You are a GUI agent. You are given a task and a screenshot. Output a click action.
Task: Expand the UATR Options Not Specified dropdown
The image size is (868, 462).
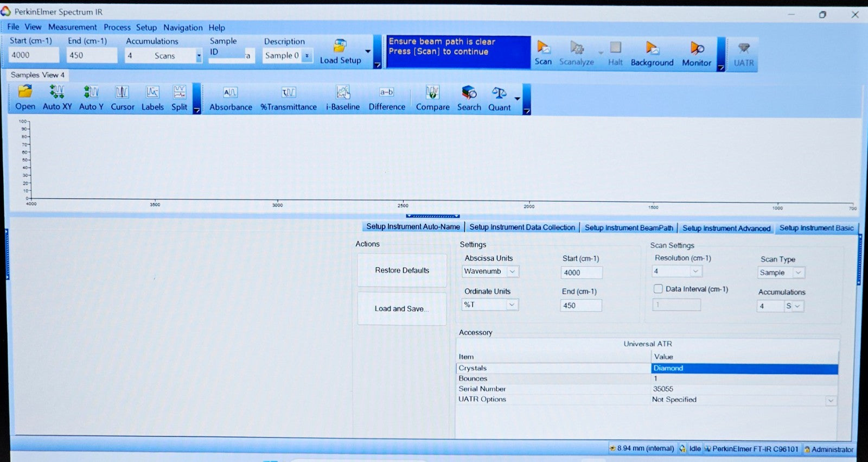pos(831,401)
